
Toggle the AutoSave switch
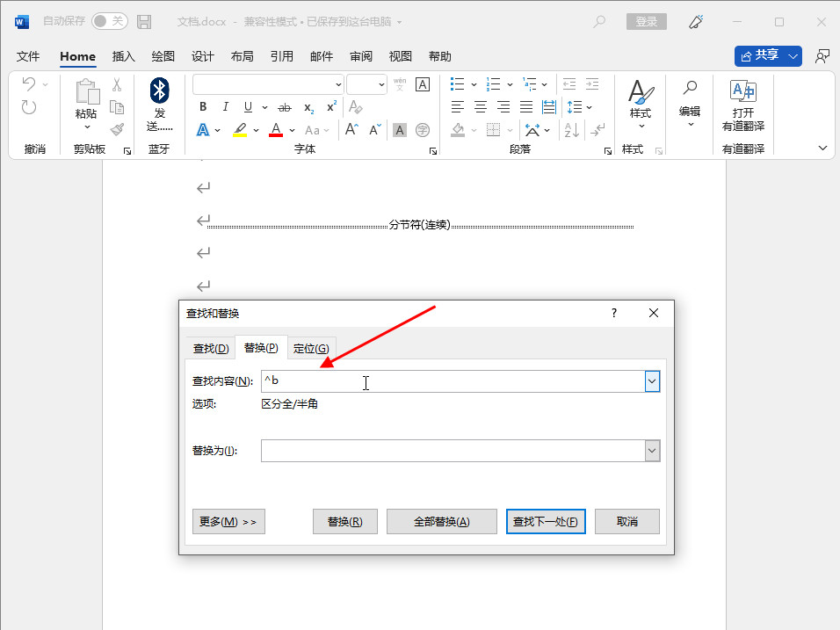click(x=109, y=21)
